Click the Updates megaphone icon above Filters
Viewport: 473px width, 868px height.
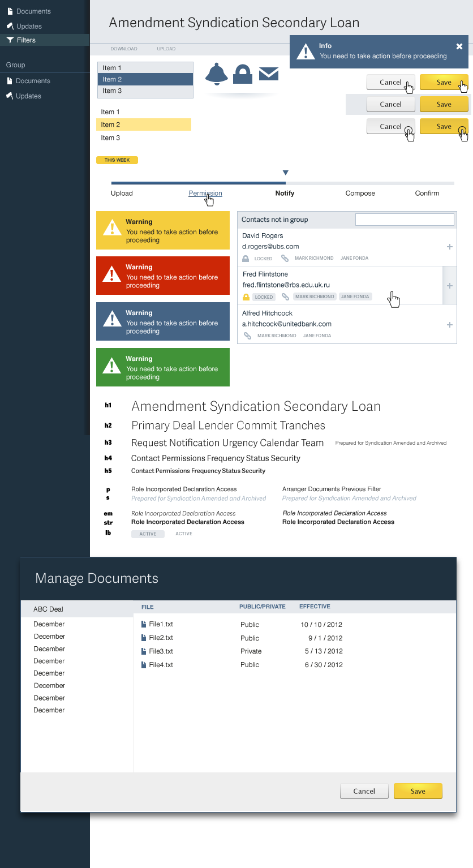point(10,26)
